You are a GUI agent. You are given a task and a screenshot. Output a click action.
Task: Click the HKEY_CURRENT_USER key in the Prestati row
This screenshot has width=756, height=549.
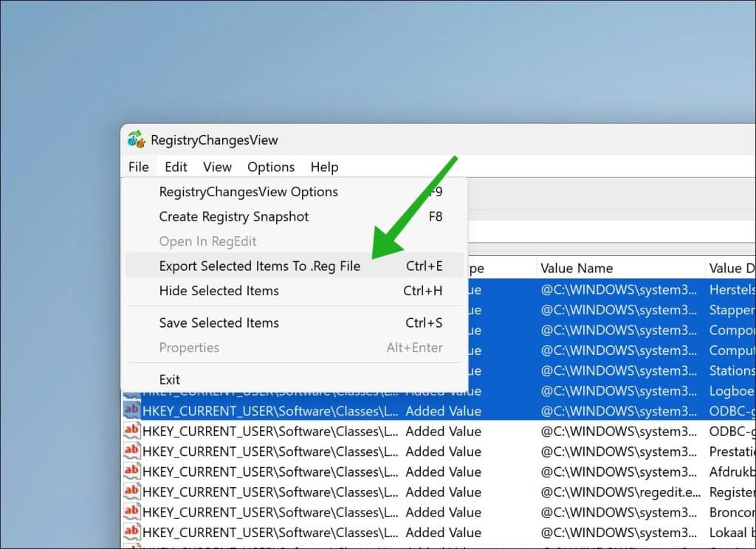pyautogui.click(x=270, y=451)
